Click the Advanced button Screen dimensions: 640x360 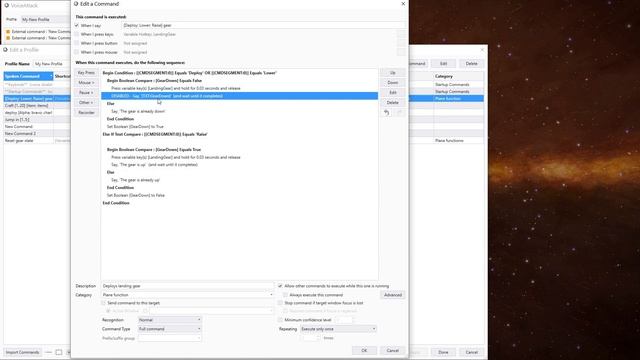(x=393, y=295)
